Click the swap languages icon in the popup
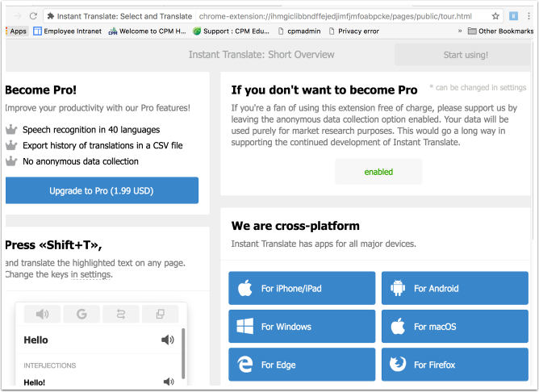The height and width of the screenshot is (392, 539). pyautogui.click(x=121, y=314)
